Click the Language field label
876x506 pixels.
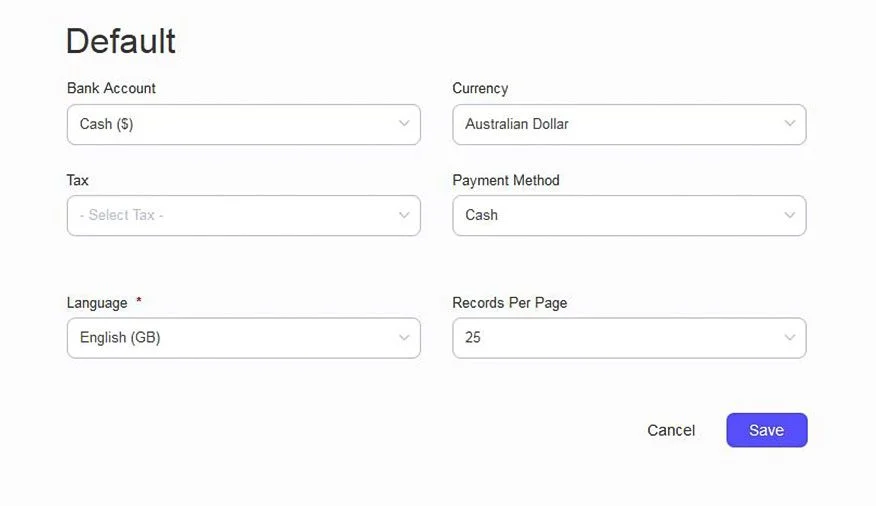(x=97, y=303)
